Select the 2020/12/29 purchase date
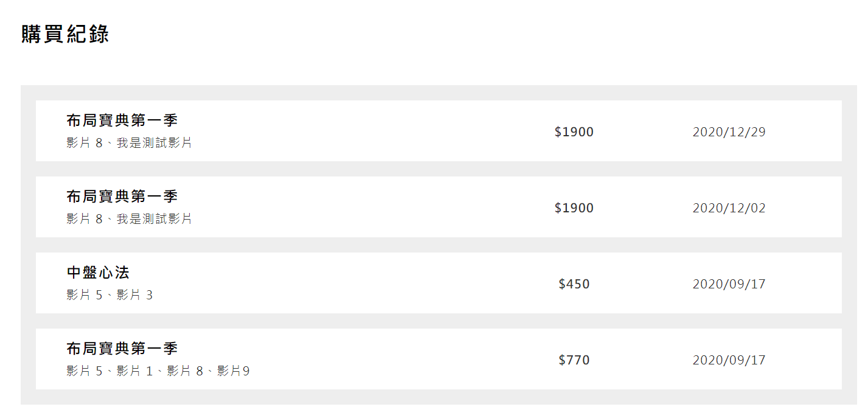 pos(729,132)
